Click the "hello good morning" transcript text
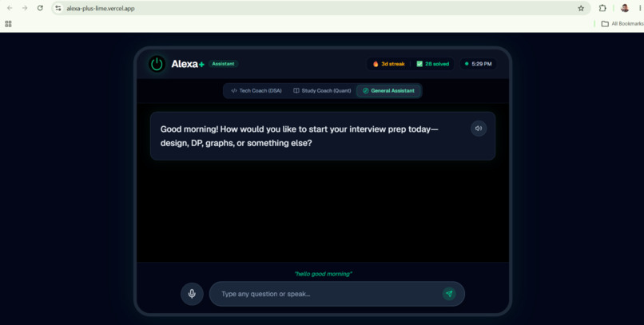The width and height of the screenshot is (644, 325). point(324,274)
